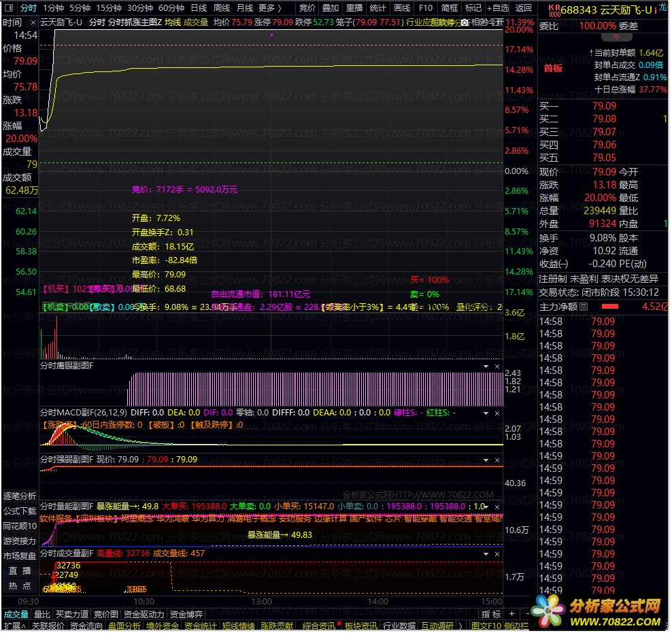Close the 分时量能副图F indicator panel
Image resolution: width=672 pixels, height=633 pixels.
coord(499,508)
